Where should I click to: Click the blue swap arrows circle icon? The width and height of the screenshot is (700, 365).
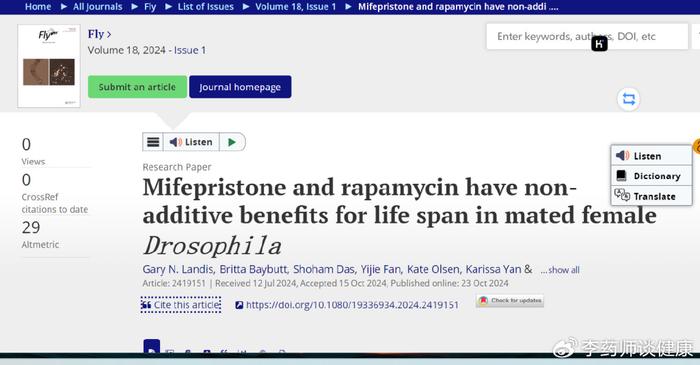tap(629, 99)
